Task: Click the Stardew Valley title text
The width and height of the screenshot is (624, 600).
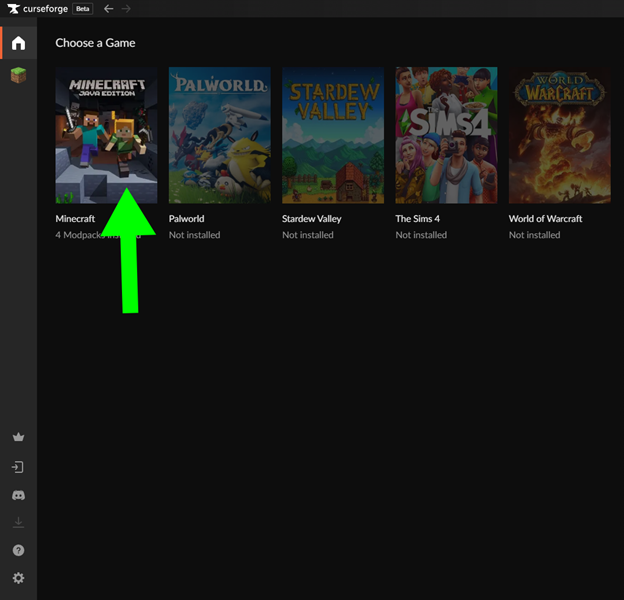Action: tap(312, 219)
